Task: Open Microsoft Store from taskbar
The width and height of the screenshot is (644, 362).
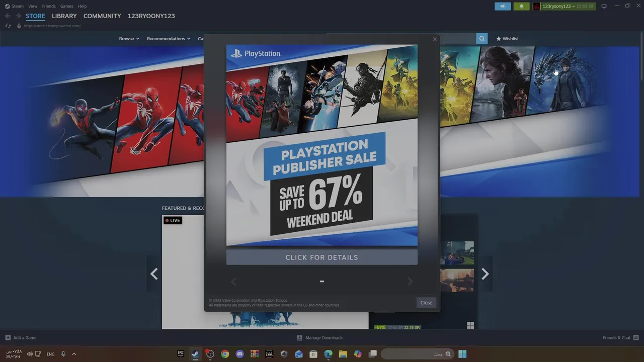Action: click(x=313, y=354)
